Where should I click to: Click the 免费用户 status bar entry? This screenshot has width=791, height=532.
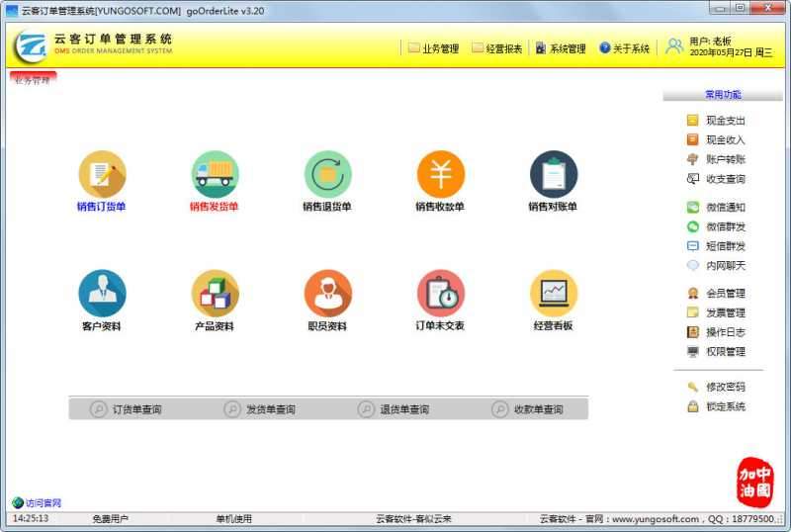tap(110, 518)
